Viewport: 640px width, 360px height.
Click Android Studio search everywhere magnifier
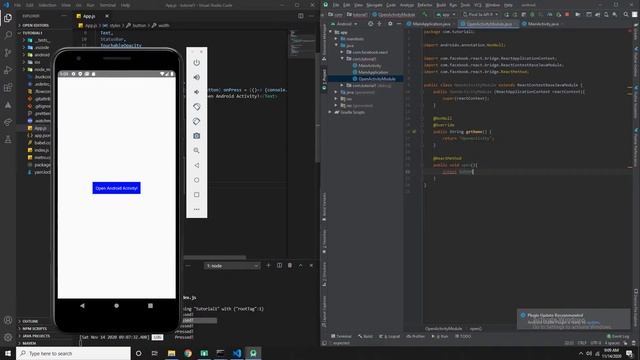click(626, 15)
